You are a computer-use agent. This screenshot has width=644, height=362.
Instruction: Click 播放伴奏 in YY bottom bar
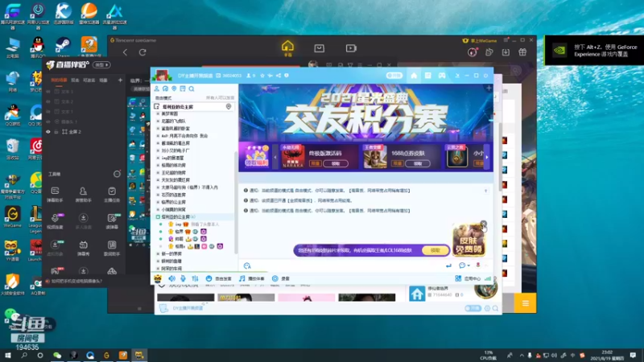click(x=251, y=278)
